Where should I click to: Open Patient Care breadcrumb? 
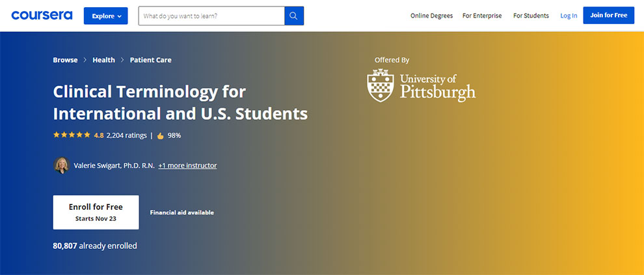pos(150,60)
